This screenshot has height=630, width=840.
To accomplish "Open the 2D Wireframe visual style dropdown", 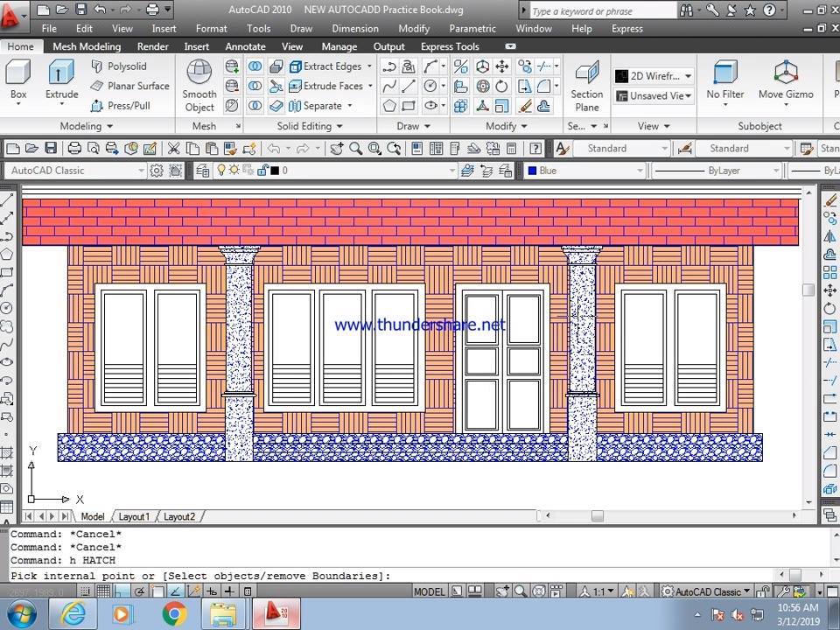I will pos(653,76).
